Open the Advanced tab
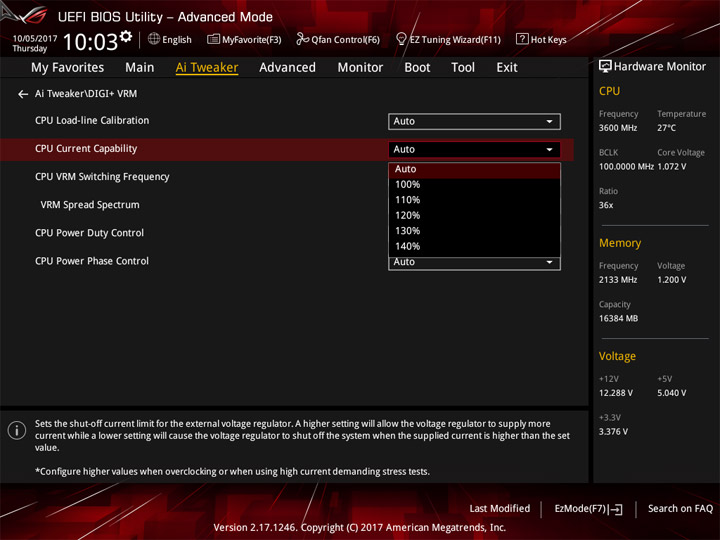Image resolution: width=720 pixels, height=540 pixels. click(x=287, y=68)
